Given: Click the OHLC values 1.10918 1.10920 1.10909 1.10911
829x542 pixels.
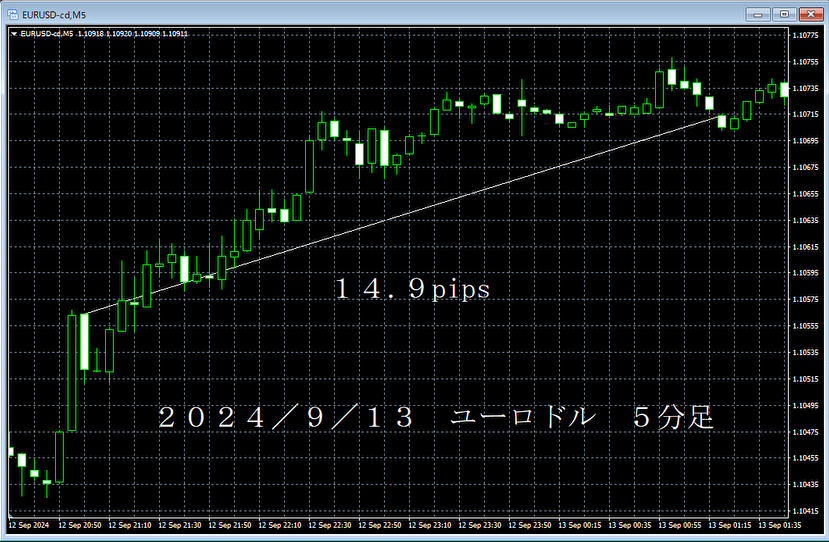Looking at the screenshot, I should coord(133,34).
